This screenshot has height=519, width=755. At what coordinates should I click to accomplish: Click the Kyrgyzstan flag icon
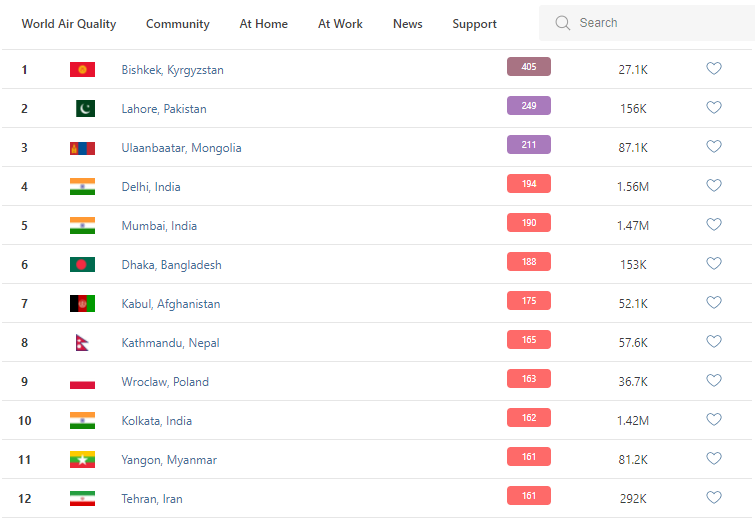[82, 69]
